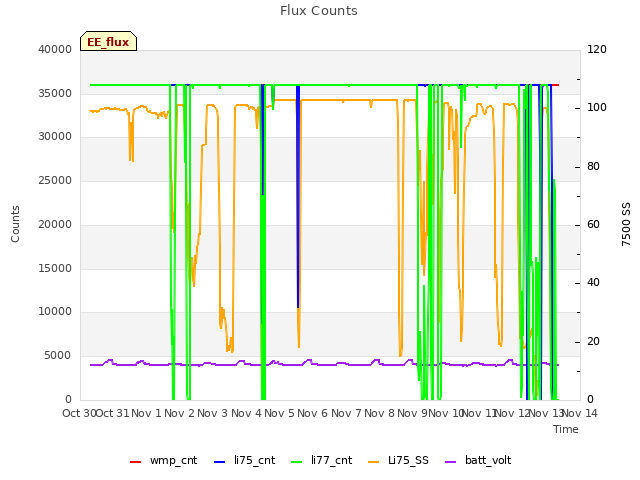Click the orange Li75_SS legend swatch
Image resolution: width=640 pixels, height=480 pixels.
[373, 462]
